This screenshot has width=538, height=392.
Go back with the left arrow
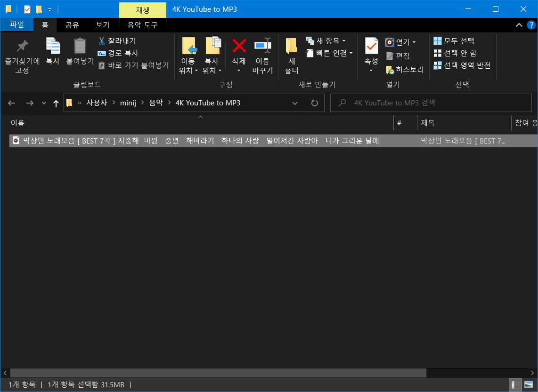[12, 103]
